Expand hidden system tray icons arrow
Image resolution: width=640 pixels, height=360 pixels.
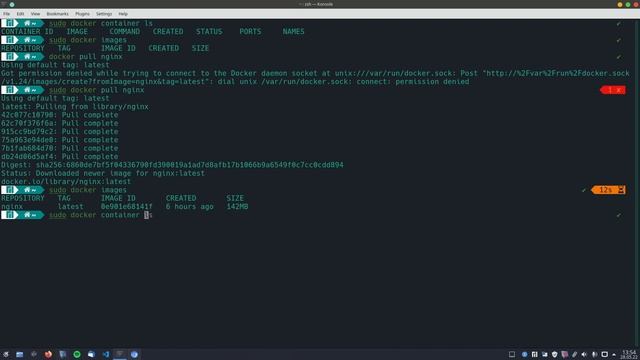coord(614,354)
